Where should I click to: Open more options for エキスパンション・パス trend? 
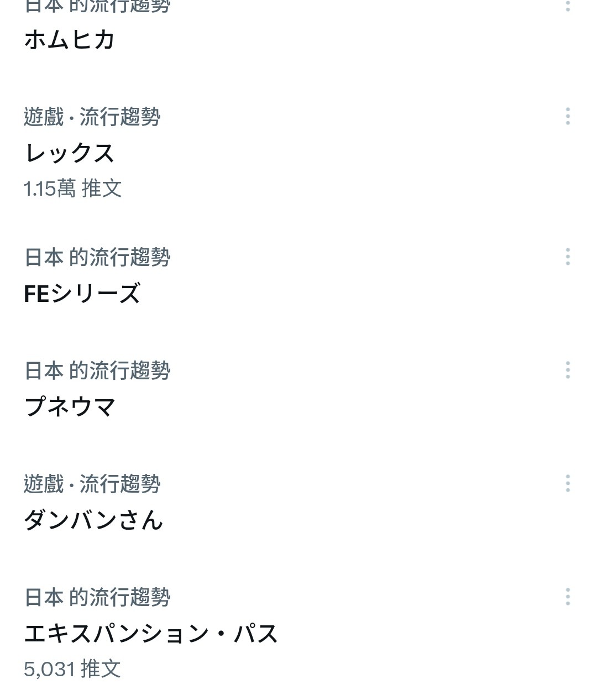click(568, 597)
